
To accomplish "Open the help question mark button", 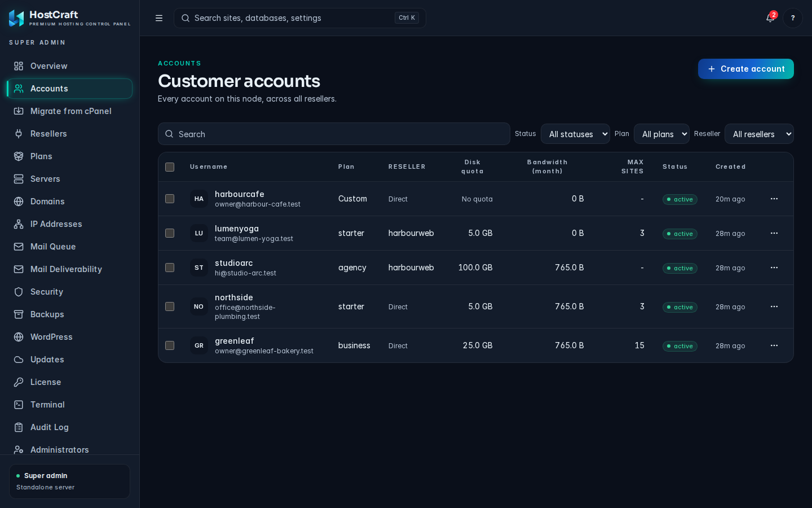I will pyautogui.click(x=793, y=18).
